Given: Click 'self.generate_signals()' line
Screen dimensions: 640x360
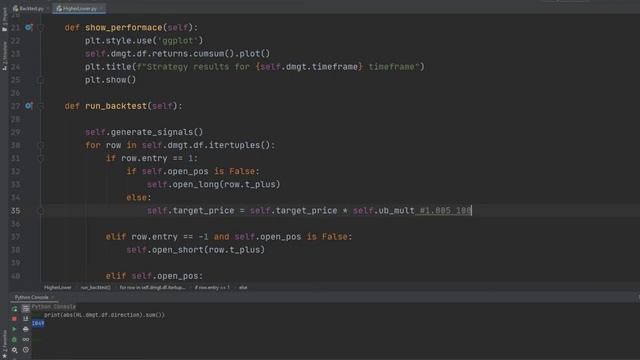Looking at the screenshot, I should pos(144,132).
